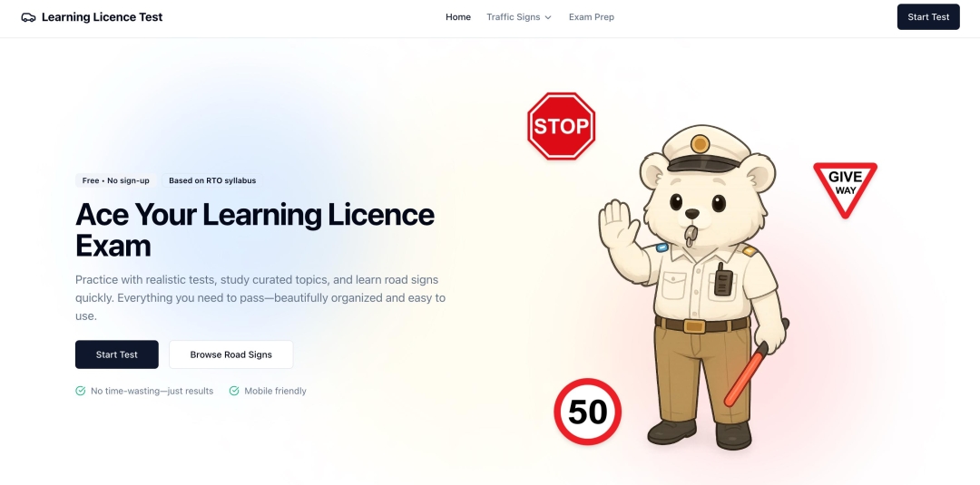Click the 50 speed limit sign

coord(587,412)
